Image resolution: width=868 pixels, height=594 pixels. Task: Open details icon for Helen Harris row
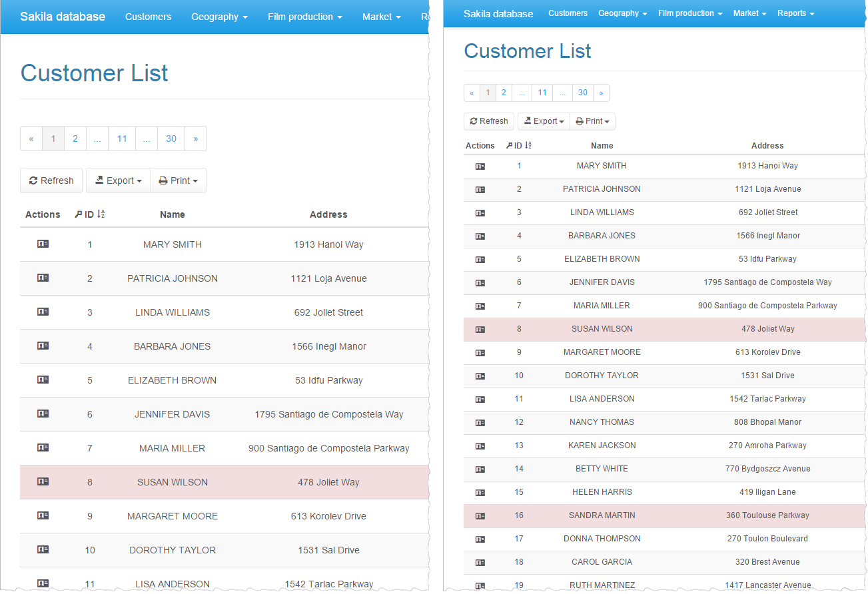[480, 493]
